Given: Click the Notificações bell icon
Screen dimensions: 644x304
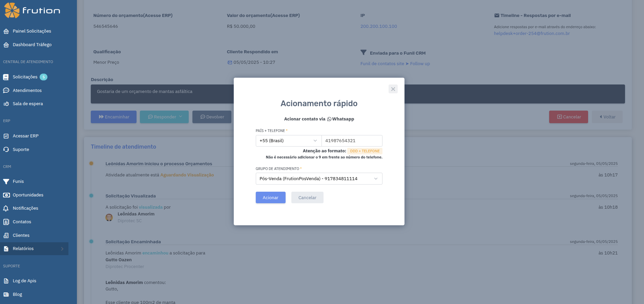Looking at the screenshot, I should 6,208.
